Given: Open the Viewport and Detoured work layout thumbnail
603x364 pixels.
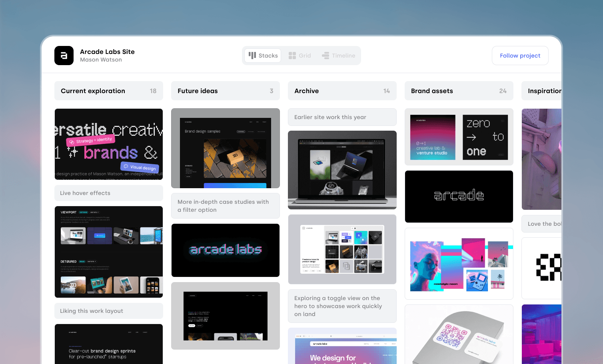Looking at the screenshot, I should 109,252.
